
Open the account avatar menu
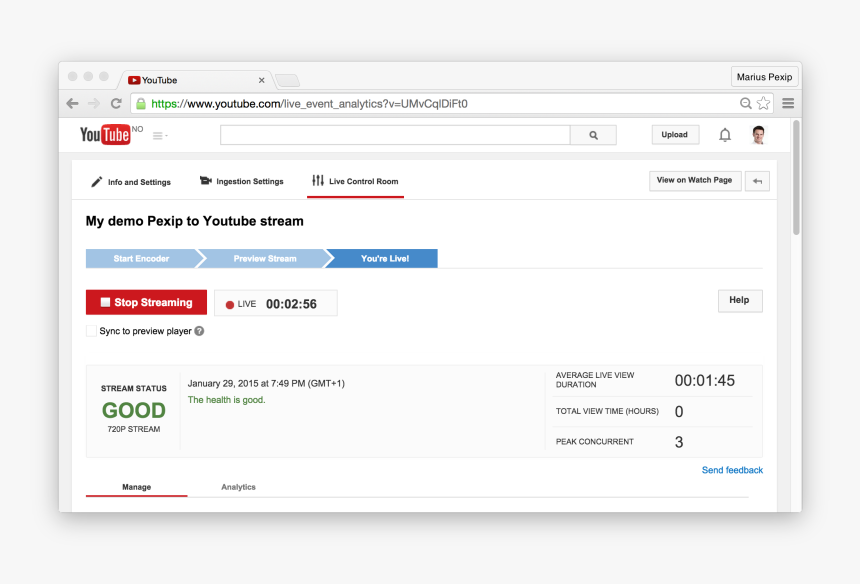tap(758, 135)
